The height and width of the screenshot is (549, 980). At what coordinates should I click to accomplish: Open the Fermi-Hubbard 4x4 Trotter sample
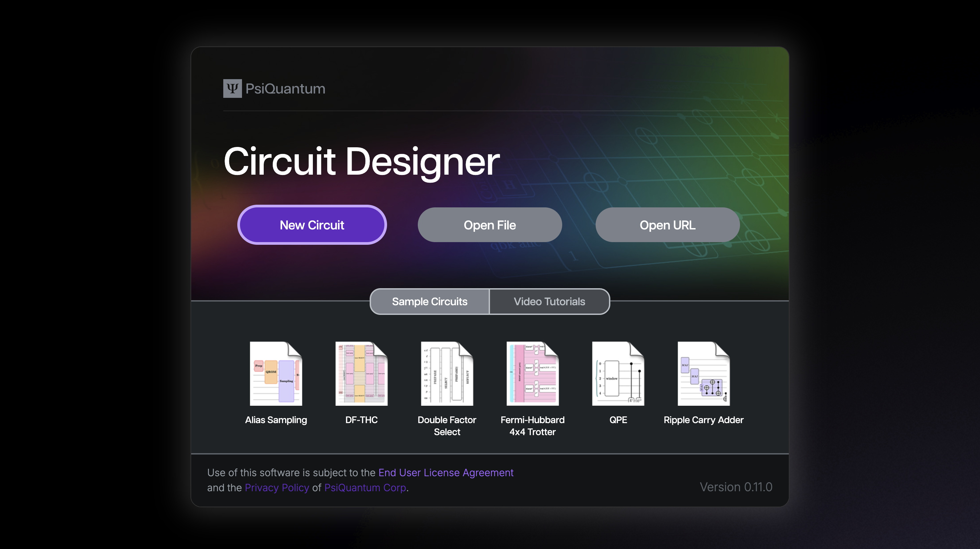(x=532, y=373)
